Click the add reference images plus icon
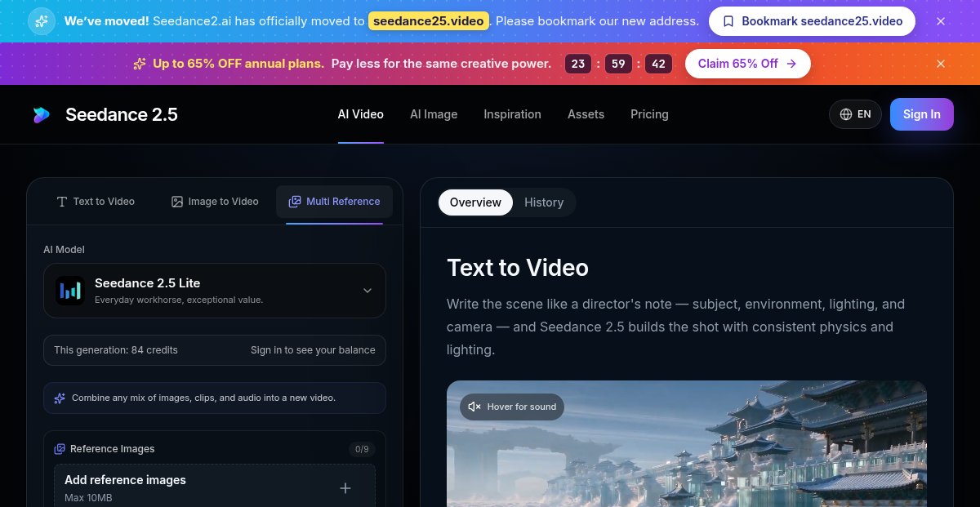Viewport: 980px width, 507px height. (345, 488)
